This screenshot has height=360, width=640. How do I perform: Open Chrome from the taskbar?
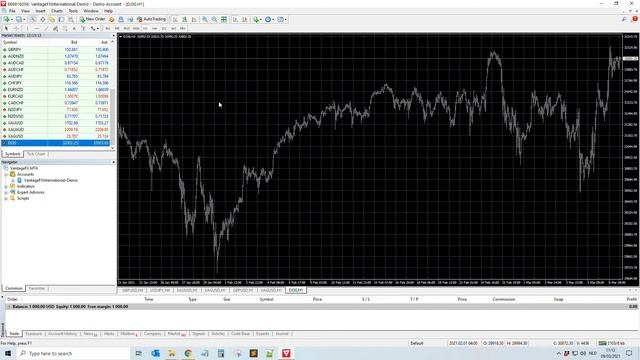[x=188, y=353]
